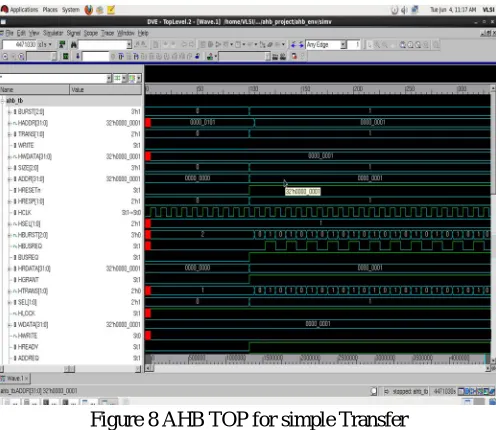496x430 pixels.
Task: Expand the ADDR[31:0] signal bus
Action: coord(10,179)
